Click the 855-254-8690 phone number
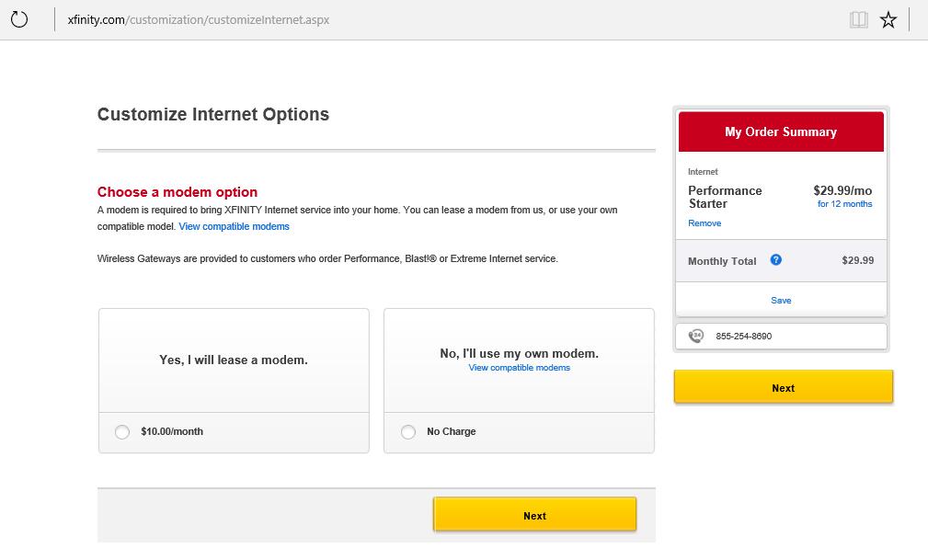 pos(743,337)
